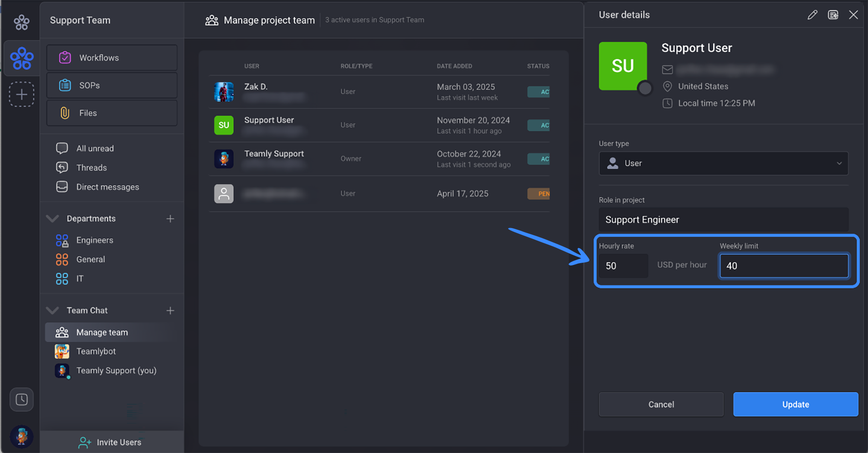Click Cancel in User details
Viewport: 868px width, 453px height.
tap(661, 404)
